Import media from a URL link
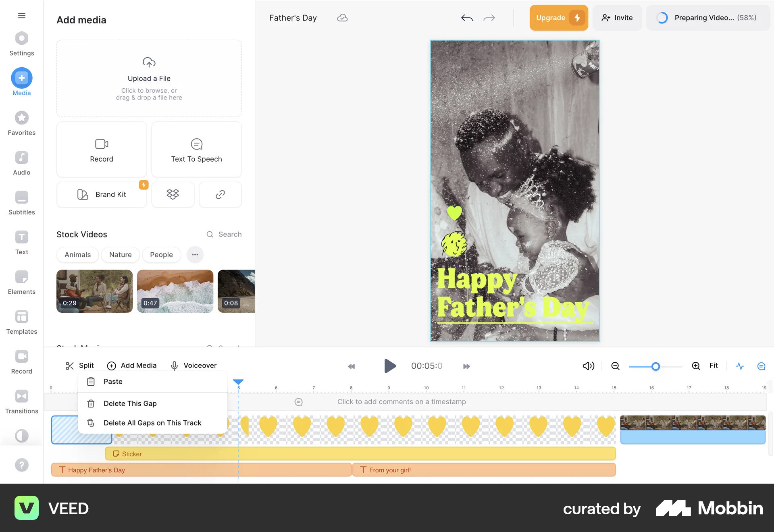 (x=220, y=194)
